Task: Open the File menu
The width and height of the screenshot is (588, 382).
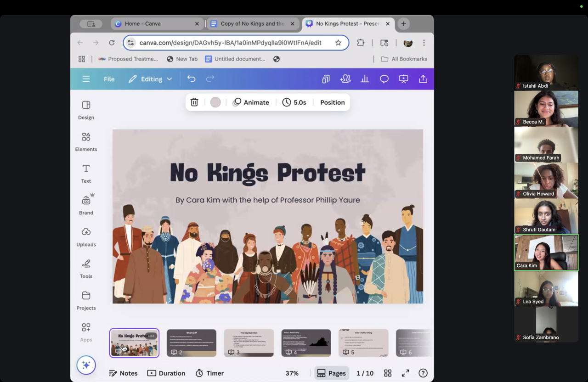Action: pos(109,79)
